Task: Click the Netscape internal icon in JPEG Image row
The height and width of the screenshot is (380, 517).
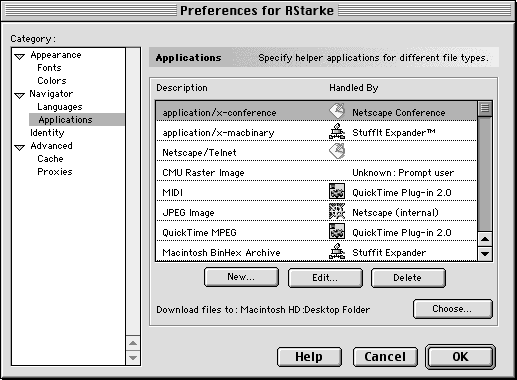Action: pos(337,211)
